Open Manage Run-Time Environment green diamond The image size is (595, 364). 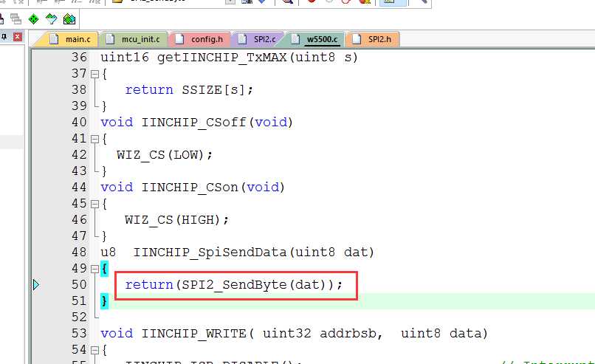(33, 18)
